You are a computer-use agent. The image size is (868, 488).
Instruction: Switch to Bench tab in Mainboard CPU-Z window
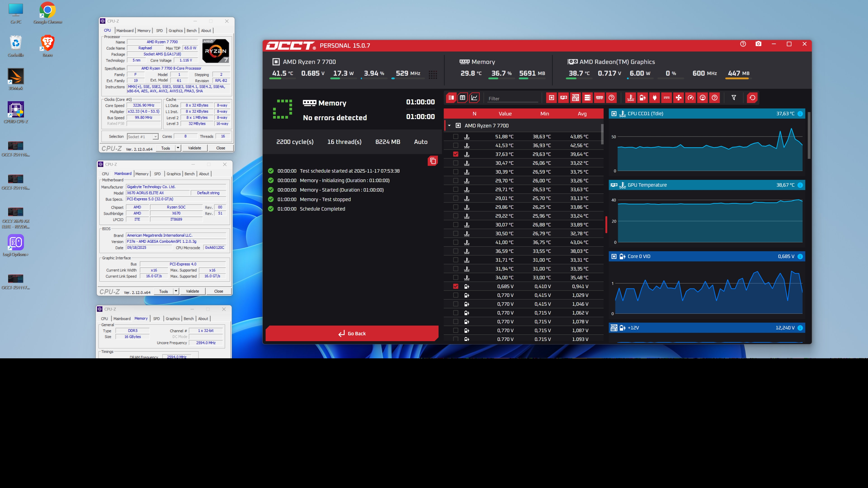tap(189, 174)
